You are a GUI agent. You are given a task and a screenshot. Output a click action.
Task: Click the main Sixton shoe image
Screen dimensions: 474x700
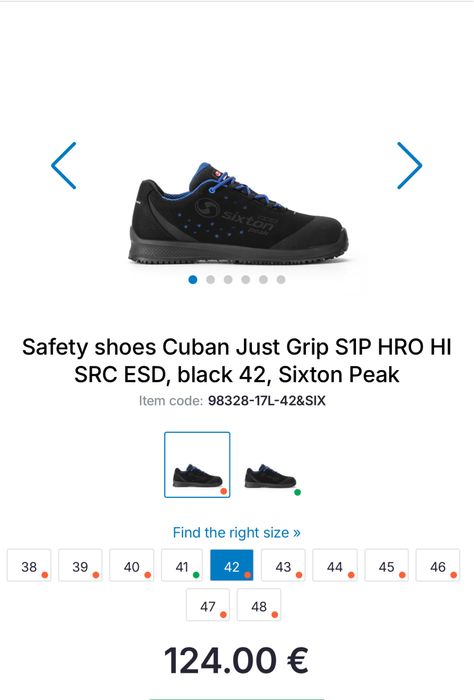[x=238, y=214]
